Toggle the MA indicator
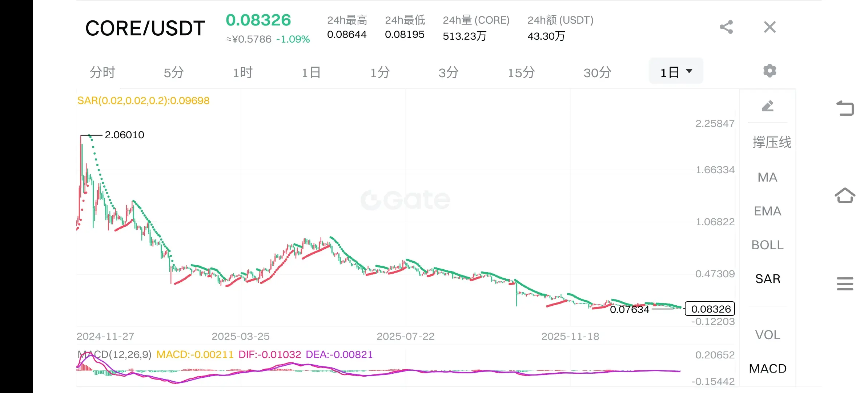This screenshot has width=868, height=393. [x=767, y=177]
